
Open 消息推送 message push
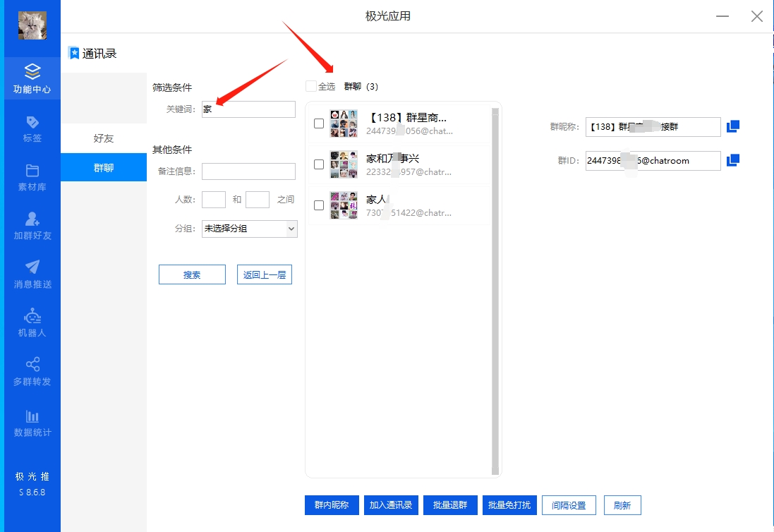32,274
